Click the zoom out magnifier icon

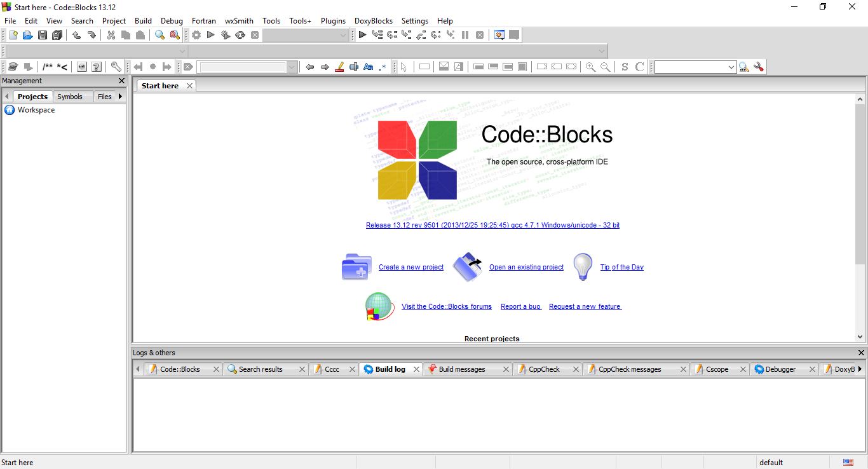coord(606,67)
